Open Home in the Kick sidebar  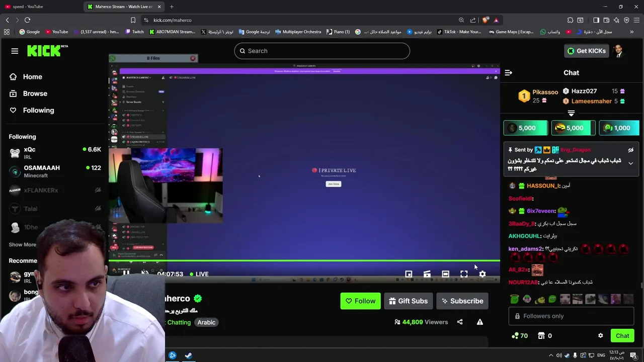point(32,77)
